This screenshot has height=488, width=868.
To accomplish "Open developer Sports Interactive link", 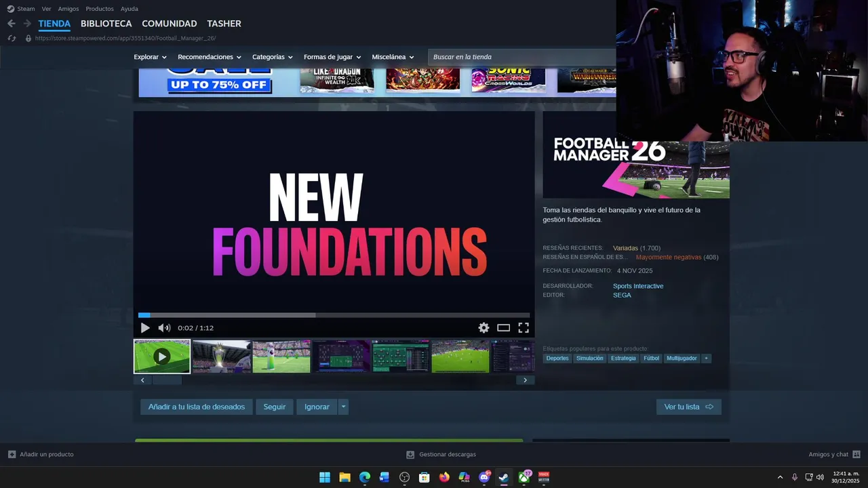I will pos(638,286).
